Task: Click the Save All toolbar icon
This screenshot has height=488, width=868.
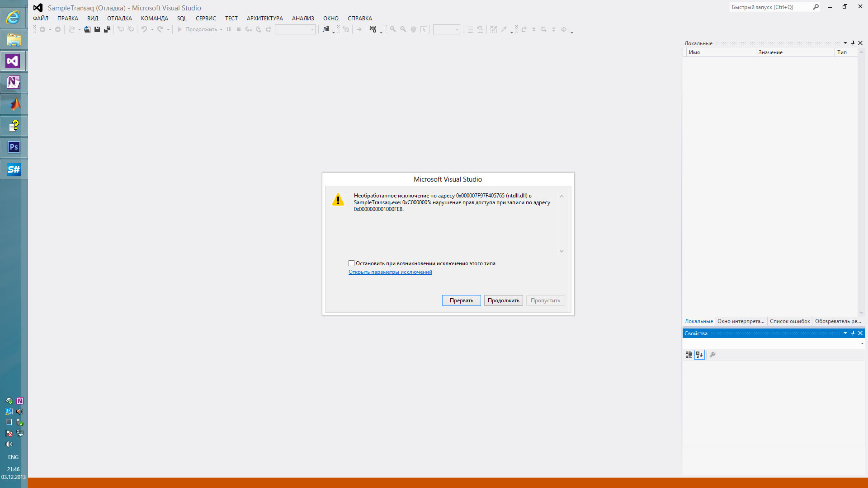Action: coord(107,29)
